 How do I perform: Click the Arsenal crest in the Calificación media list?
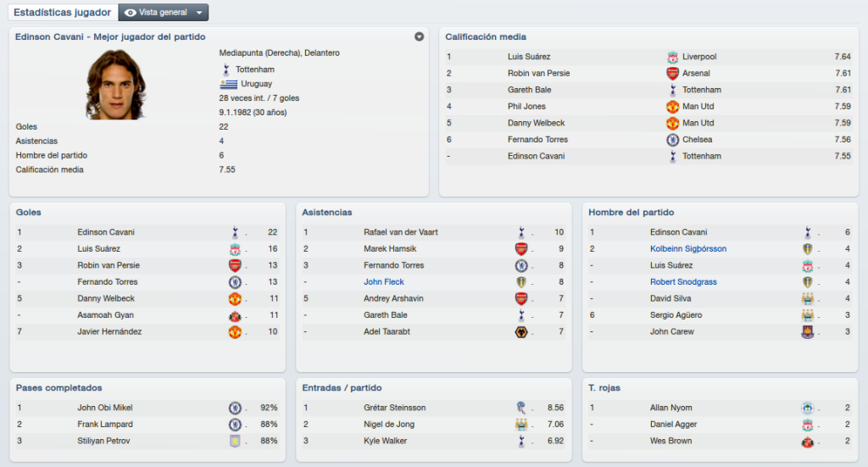tap(672, 73)
